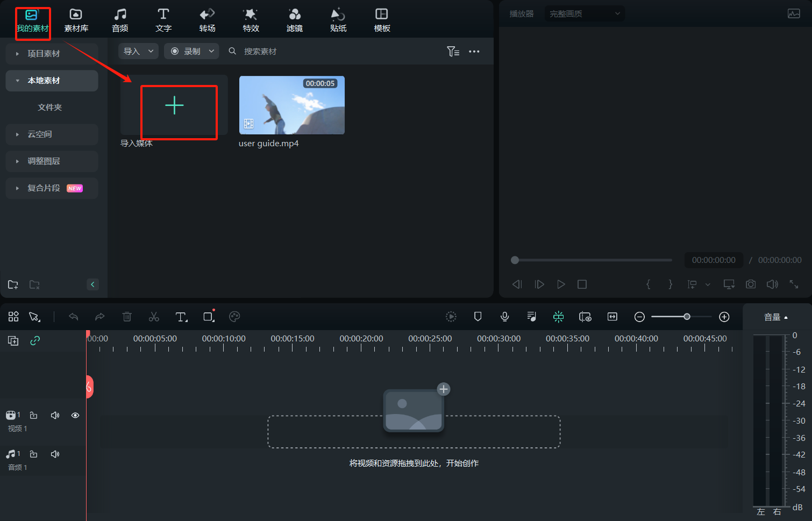The image size is (812, 521).
Task: Click the scissors split icon
Action: pos(154,317)
